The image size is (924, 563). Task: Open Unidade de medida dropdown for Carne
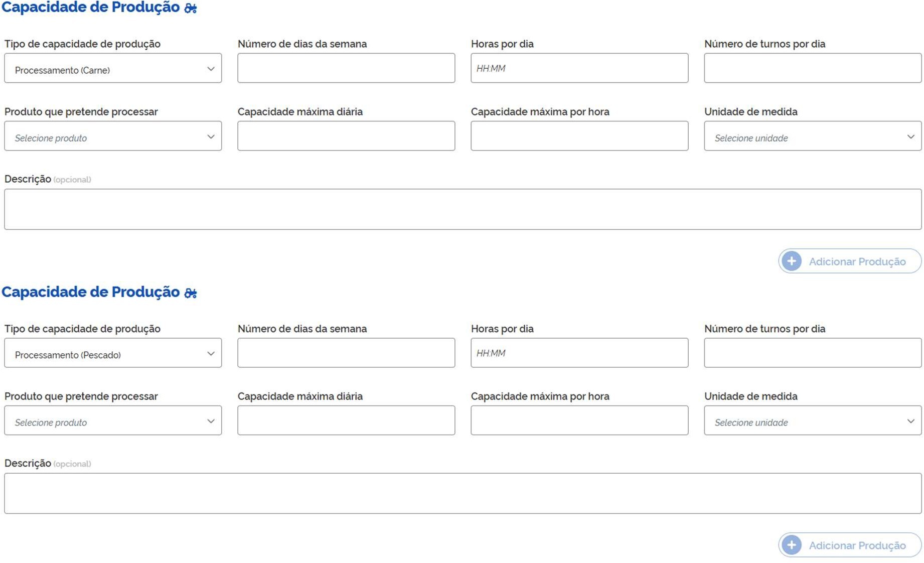tap(812, 136)
